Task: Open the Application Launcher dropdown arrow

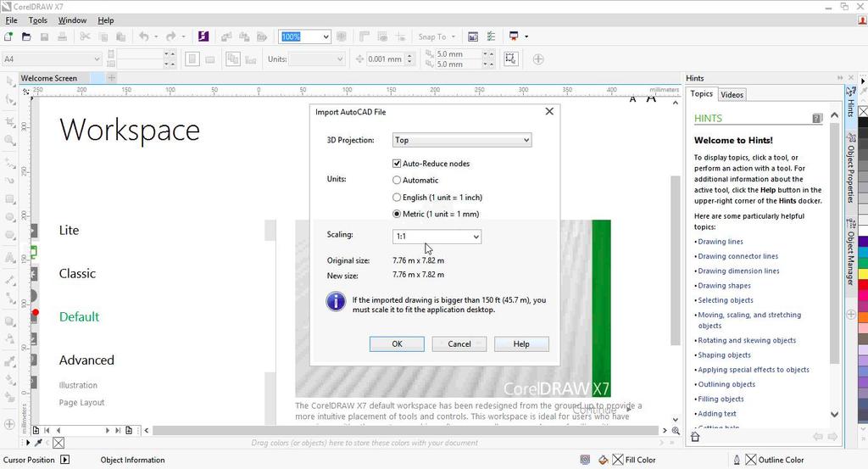Action: pyautogui.click(x=526, y=36)
